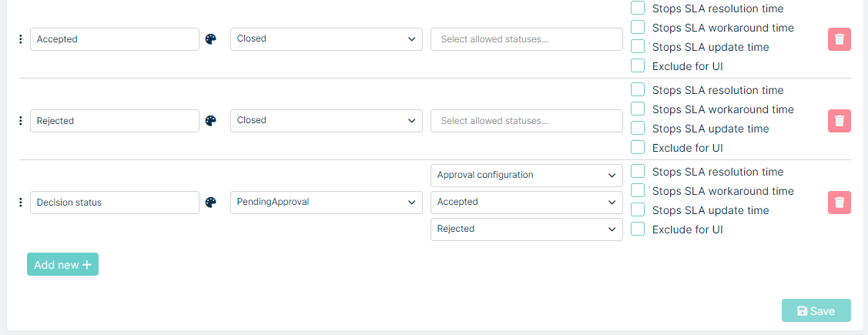Click drag handle dots beside Accepted
Image resolution: width=868 pixels, height=335 pixels.
21,39
